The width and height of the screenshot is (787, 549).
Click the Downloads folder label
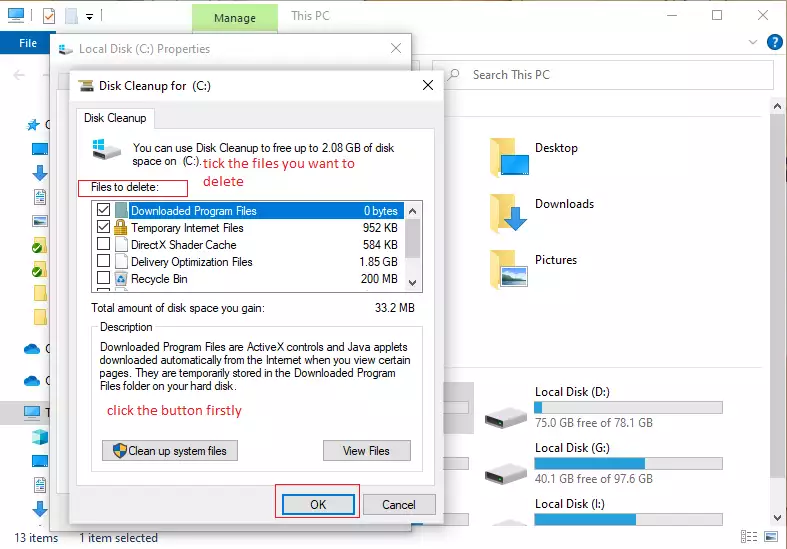[564, 204]
